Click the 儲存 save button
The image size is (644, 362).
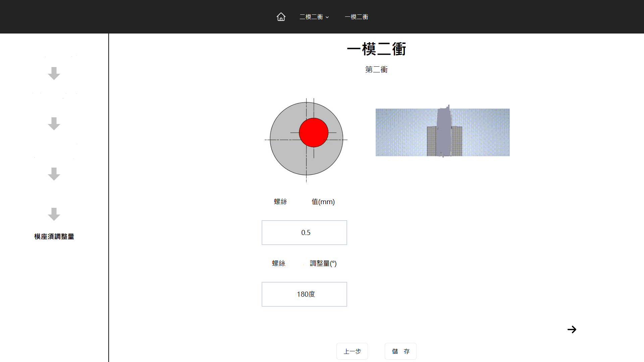(x=400, y=351)
